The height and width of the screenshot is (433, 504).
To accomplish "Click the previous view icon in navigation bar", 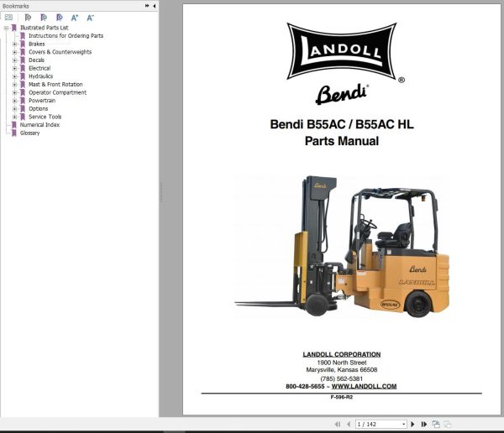I will [x=436, y=425].
